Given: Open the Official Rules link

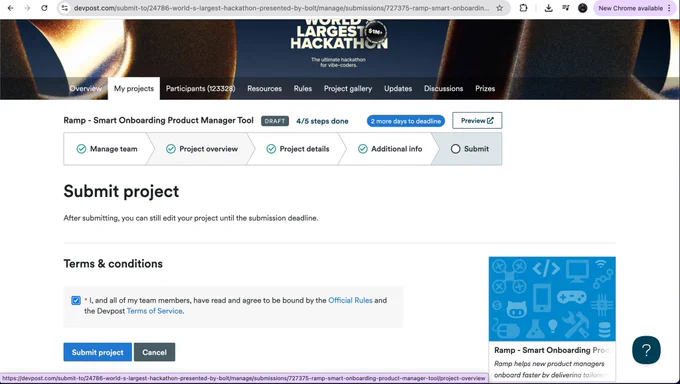Looking at the screenshot, I should [350, 300].
